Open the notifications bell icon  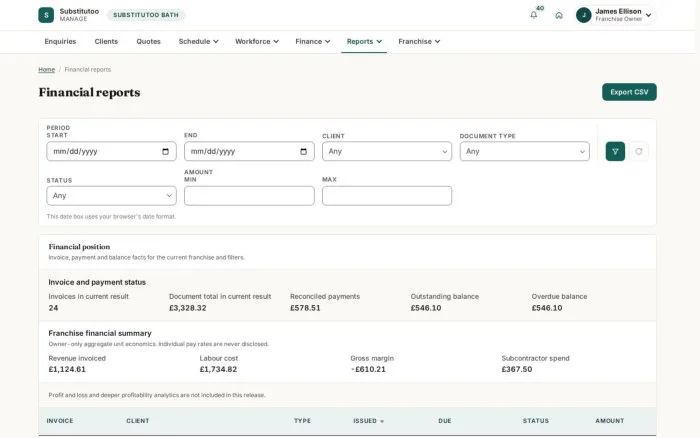(533, 15)
